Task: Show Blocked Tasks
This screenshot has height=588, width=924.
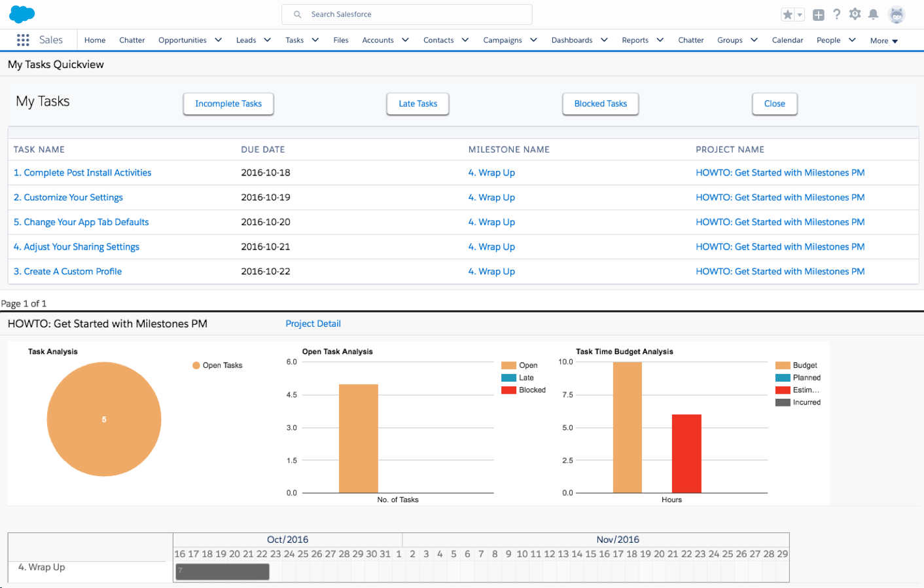Action: pos(600,103)
